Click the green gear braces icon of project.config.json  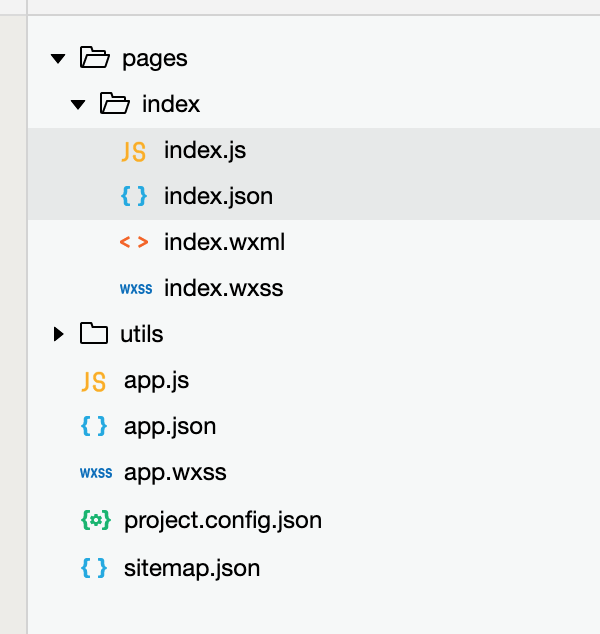tap(96, 520)
